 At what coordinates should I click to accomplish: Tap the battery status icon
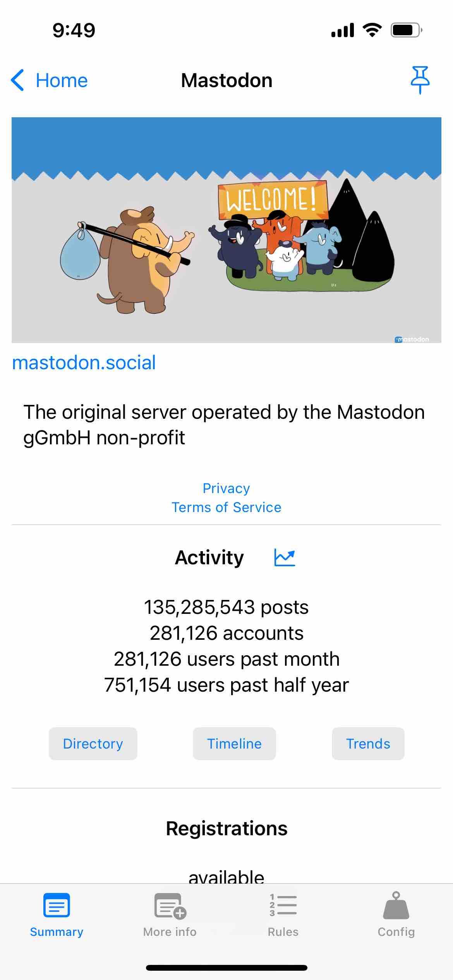tap(406, 30)
